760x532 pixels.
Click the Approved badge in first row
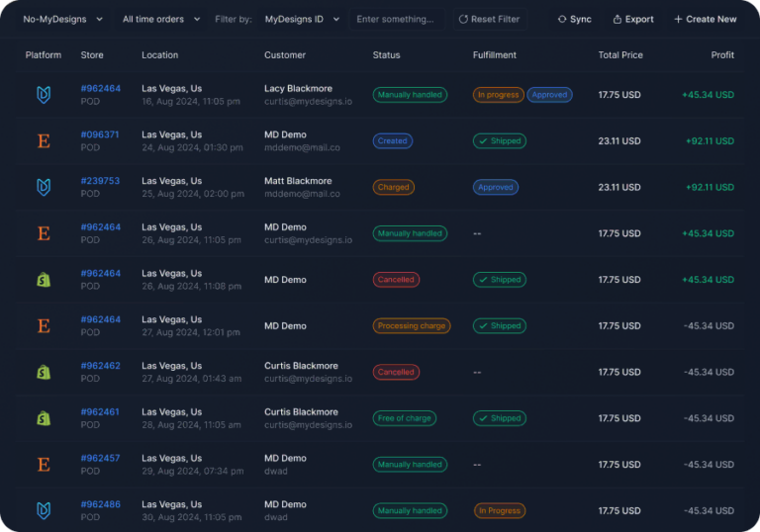click(x=549, y=95)
